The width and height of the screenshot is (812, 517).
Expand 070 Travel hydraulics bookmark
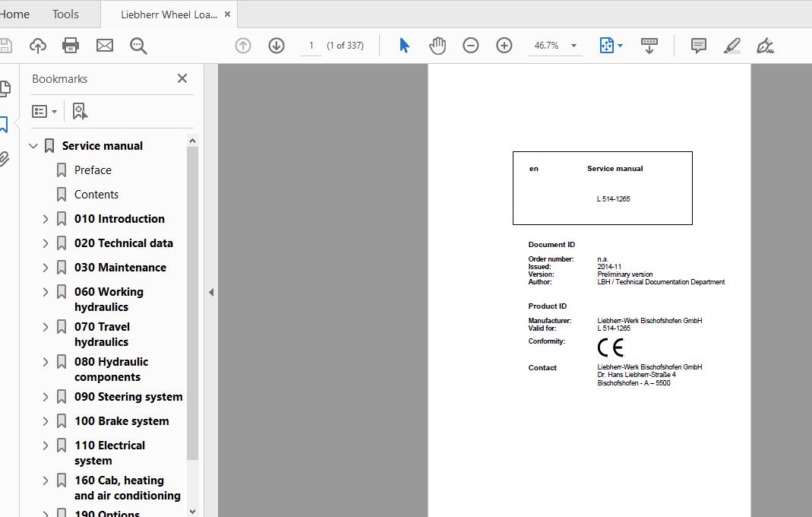point(46,327)
